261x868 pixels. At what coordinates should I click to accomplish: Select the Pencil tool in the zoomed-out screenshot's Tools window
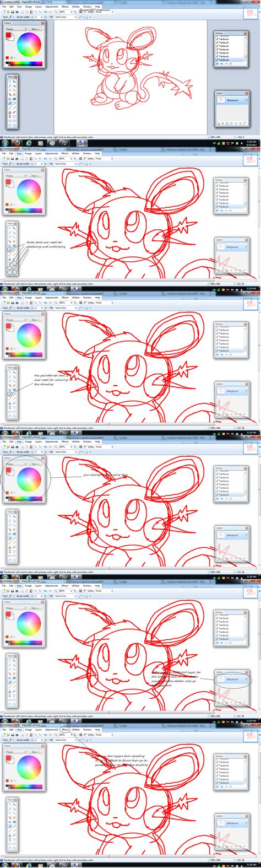pyautogui.click(x=10, y=108)
